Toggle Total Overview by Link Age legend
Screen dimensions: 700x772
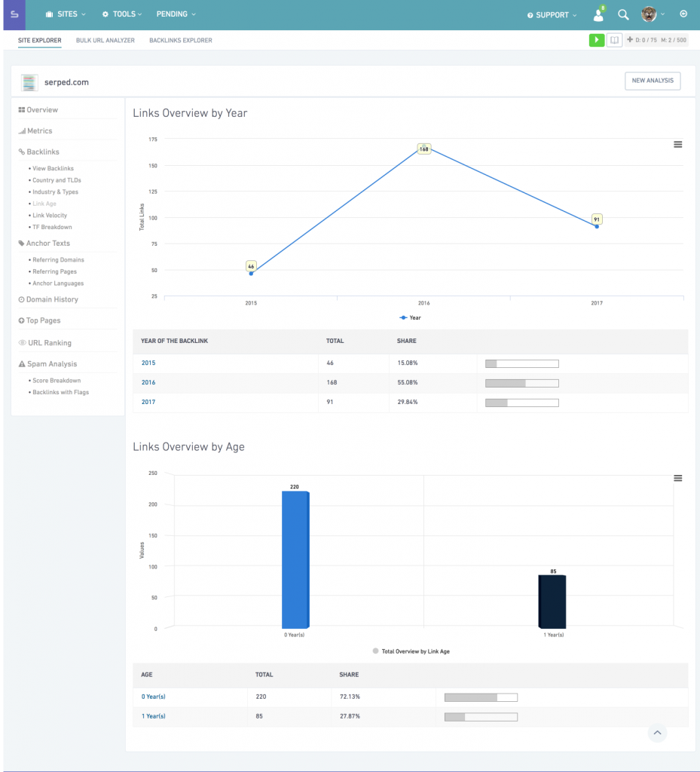411,651
